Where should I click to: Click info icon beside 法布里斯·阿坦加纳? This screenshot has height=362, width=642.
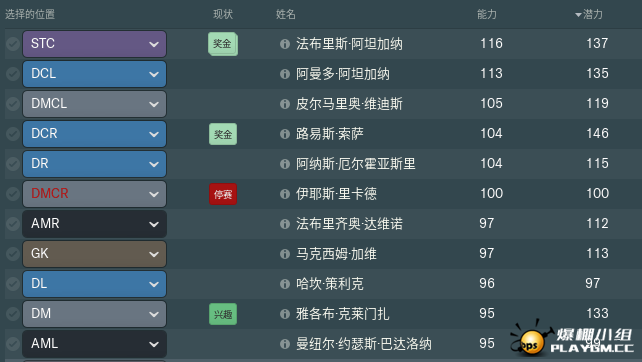[x=285, y=44]
